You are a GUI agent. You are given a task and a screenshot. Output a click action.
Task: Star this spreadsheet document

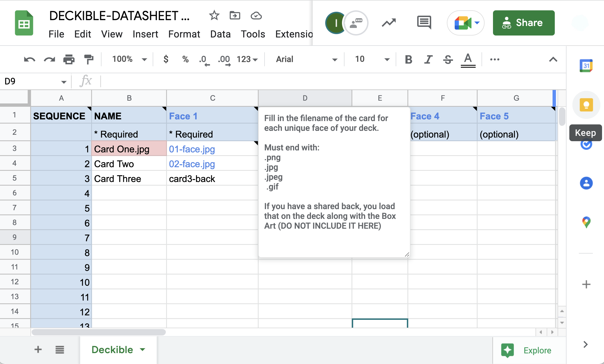(x=214, y=15)
